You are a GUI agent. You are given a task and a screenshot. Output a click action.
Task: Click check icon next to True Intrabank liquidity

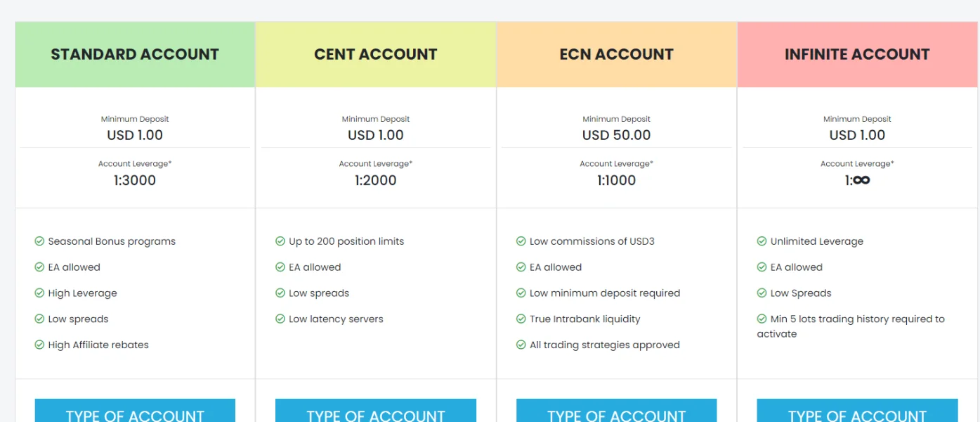[521, 319]
